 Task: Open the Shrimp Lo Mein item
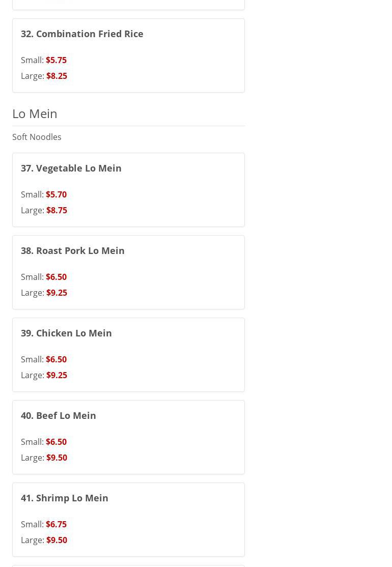pyautogui.click(x=65, y=498)
